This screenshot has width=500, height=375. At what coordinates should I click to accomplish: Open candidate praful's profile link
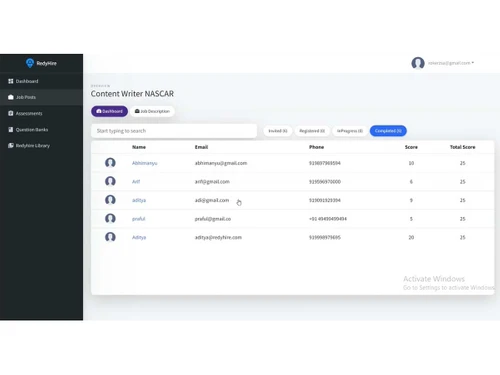(138, 219)
